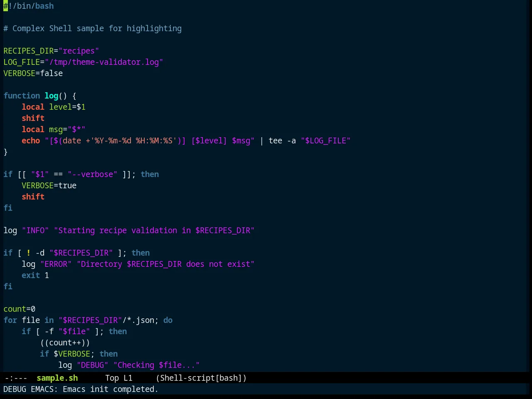Click "local level=$1" line
The image size is (532, 399).
pos(54,107)
